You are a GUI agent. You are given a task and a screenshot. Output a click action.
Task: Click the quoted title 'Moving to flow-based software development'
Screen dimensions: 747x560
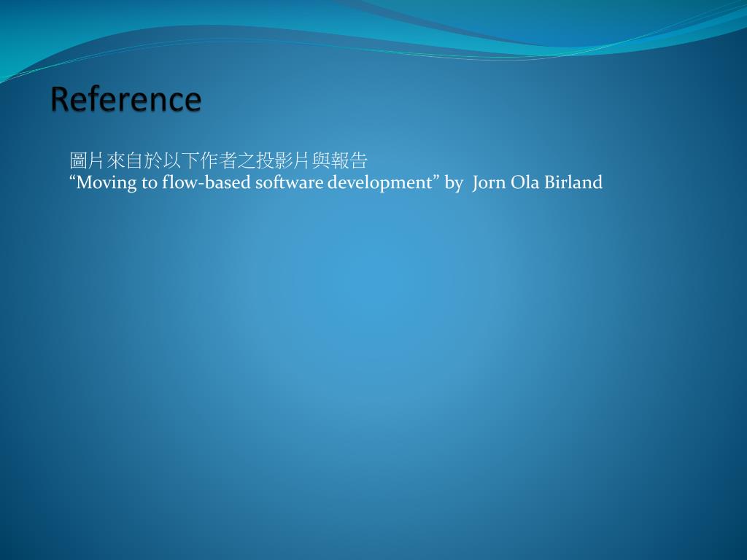click(254, 182)
